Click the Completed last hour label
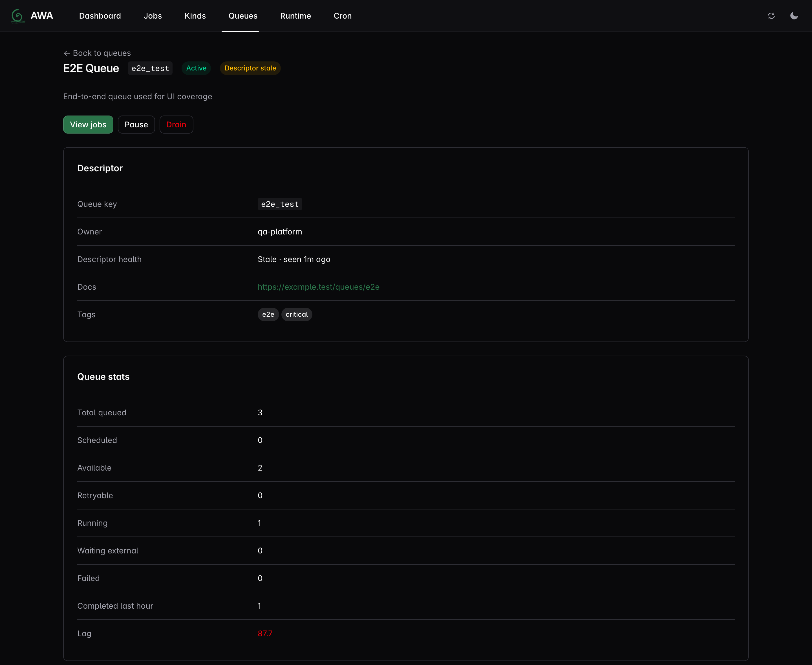 click(x=115, y=606)
